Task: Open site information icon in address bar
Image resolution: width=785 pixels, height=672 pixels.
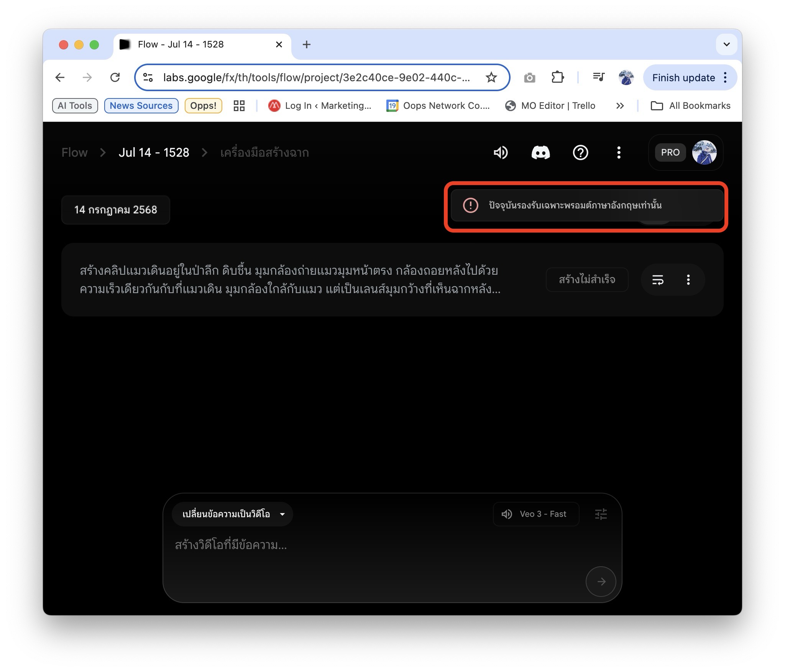Action: (148, 77)
